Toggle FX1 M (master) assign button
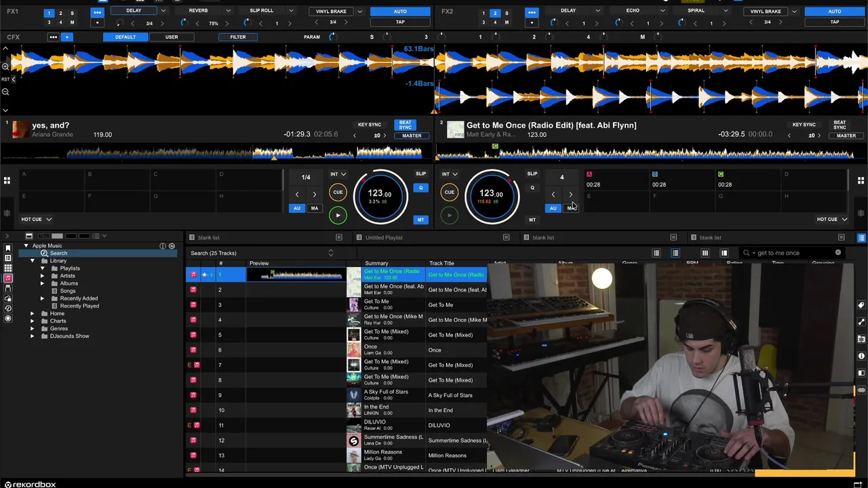The image size is (868, 488). click(x=72, y=22)
